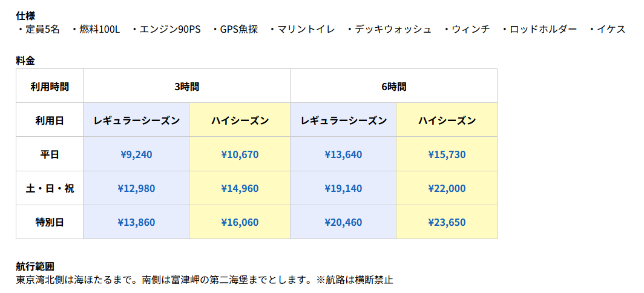Viewport: 644px width, 293px height.
Task: Click the ¥12,980 weekend price
Action: click(x=136, y=188)
